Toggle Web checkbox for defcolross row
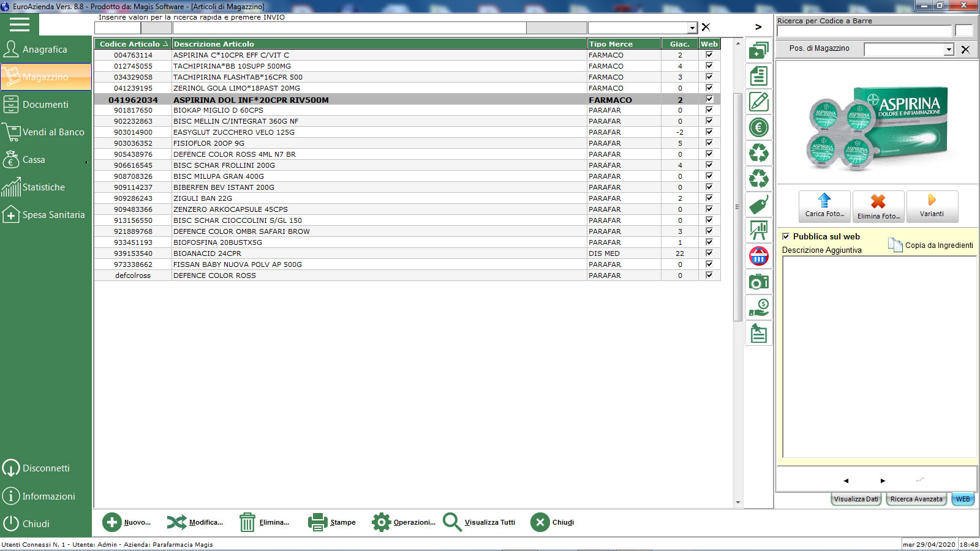980x551 pixels. [x=709, y=275]
